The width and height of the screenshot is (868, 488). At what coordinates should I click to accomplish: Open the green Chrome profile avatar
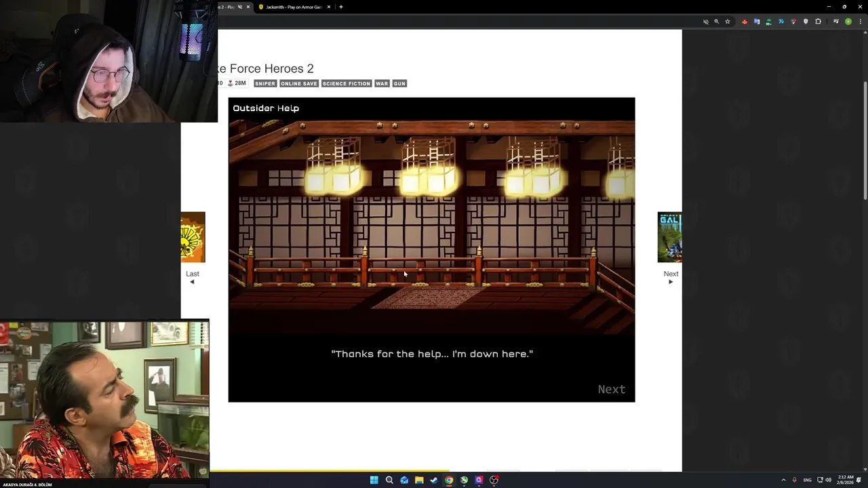[848, 22]
